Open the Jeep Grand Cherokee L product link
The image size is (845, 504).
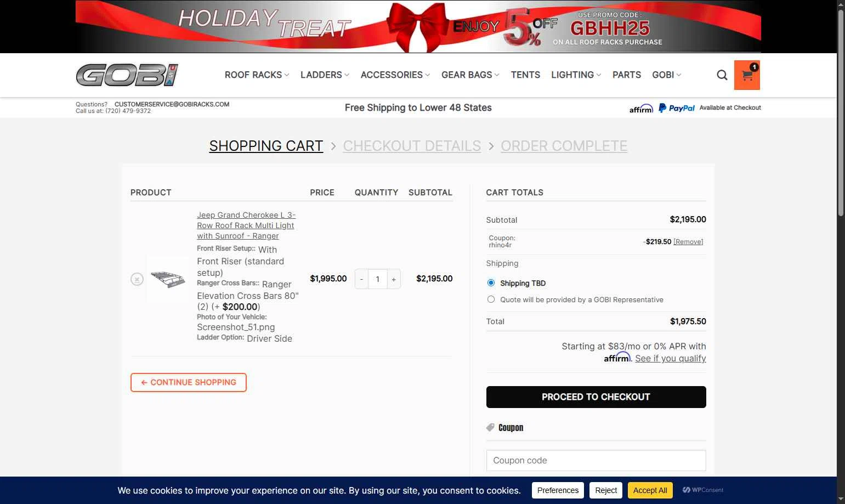pyautogui.click(x=246, y=225)
